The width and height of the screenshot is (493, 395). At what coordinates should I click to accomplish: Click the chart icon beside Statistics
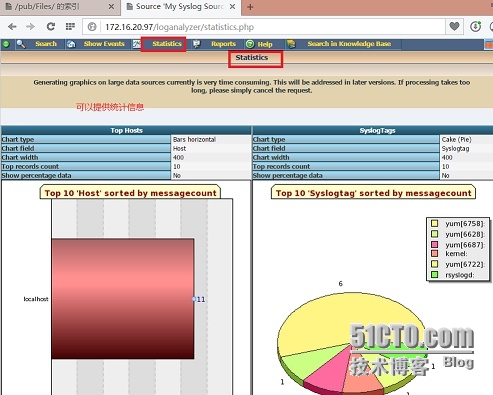pyautogui.click(x=137, y=44)
